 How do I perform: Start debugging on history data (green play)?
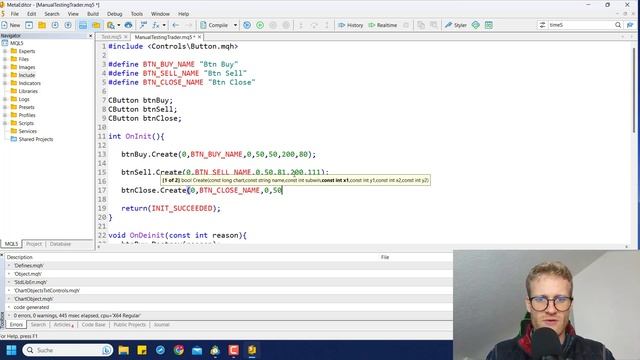click(260, 25)
